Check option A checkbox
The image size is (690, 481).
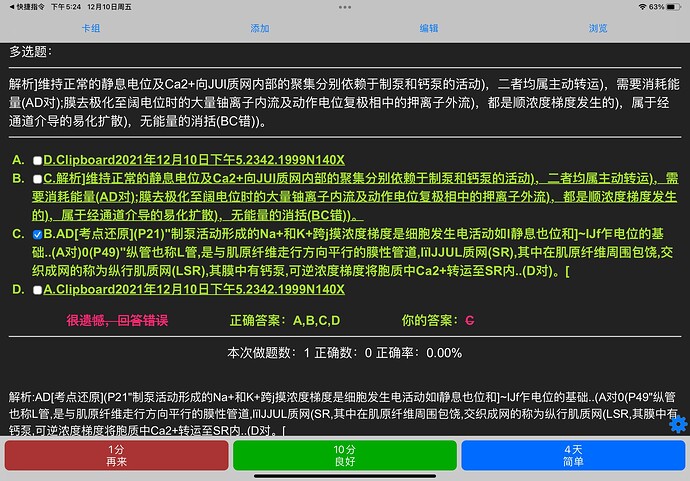point(37,161)
